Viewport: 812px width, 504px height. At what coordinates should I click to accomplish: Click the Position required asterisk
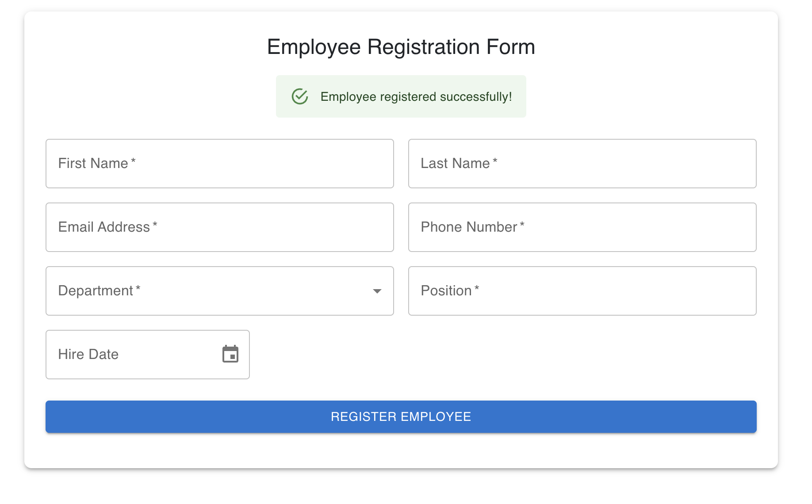tap(477, 288)
